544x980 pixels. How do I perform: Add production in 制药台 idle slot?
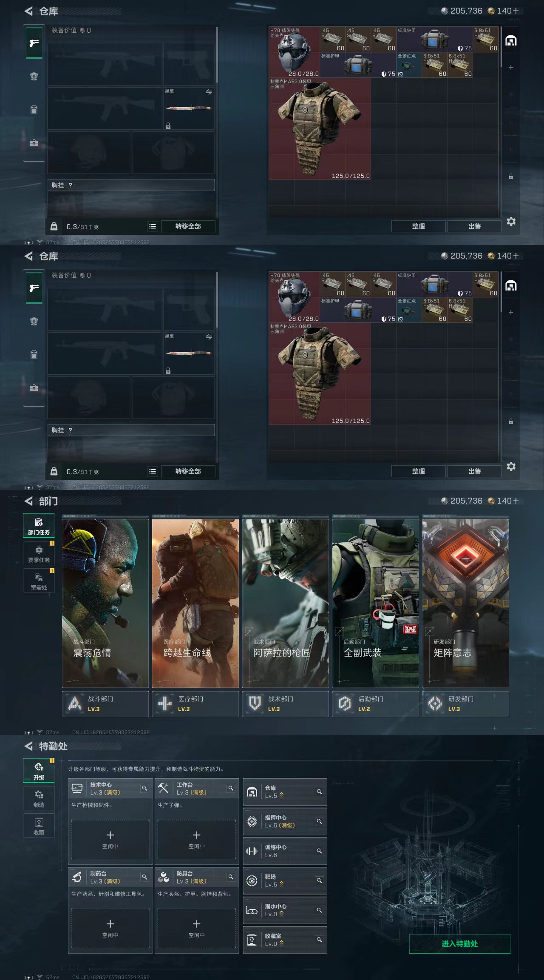click(110, 929)
